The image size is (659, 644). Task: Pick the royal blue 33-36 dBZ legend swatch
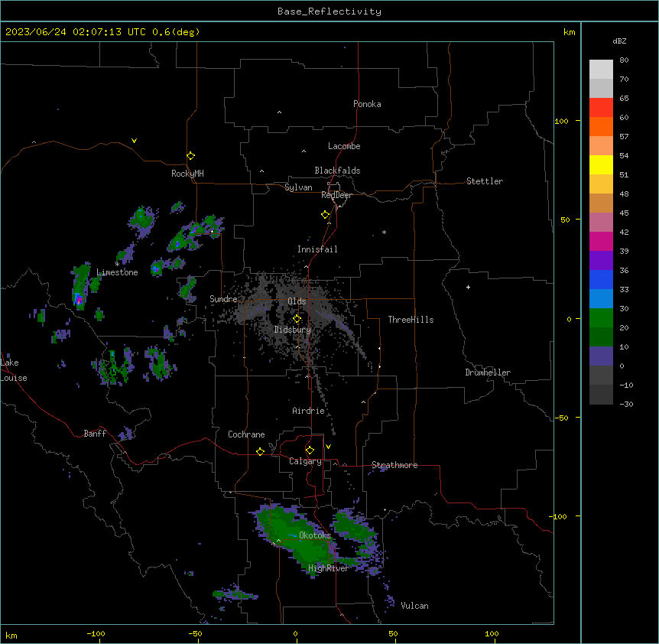click(601, 280)
